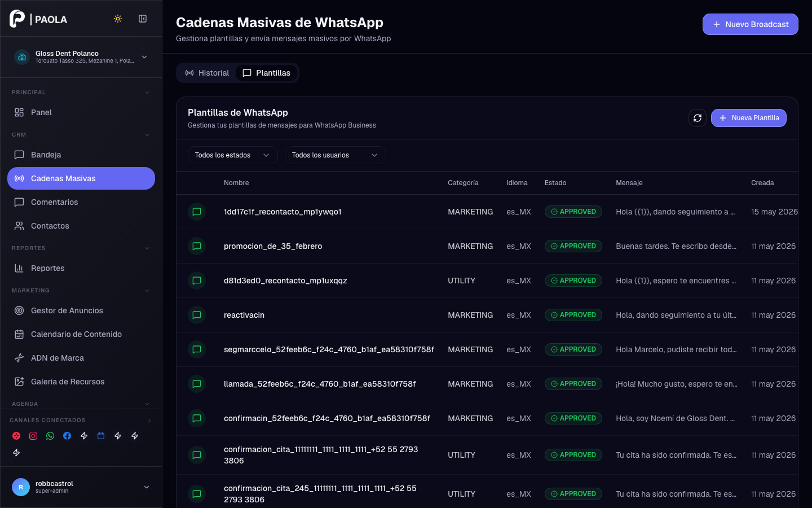This screenshot has height=508, width=812.
Task: Click the Gloss Dent Polanco building icon
Action: (22, 57)
